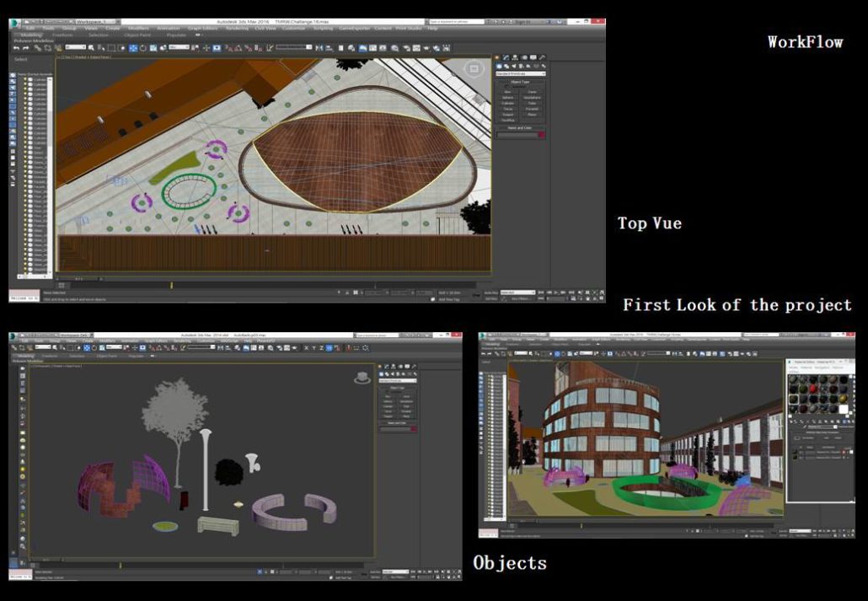Open the Customize menu in the top window

(x=294, y=29)
